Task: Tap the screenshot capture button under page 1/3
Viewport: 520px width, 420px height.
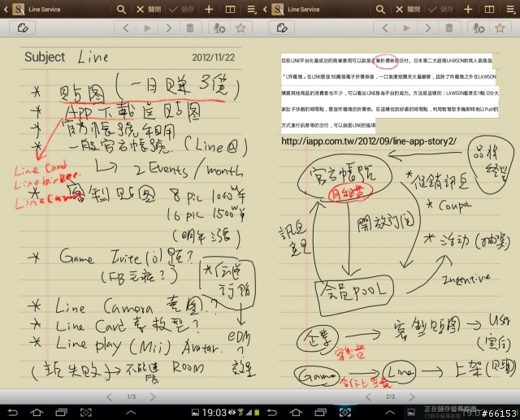Action: click(x=86, y=413)
